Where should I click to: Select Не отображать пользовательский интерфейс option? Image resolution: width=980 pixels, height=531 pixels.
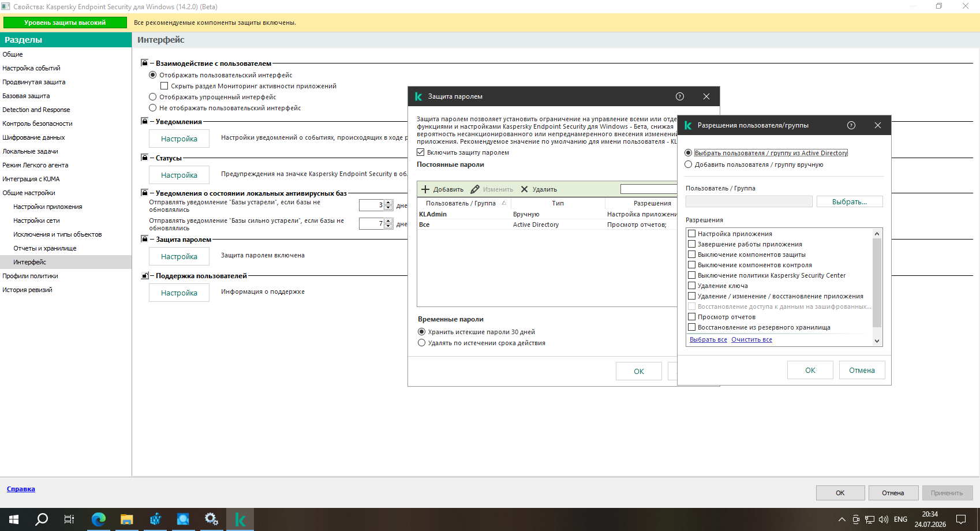[153, 108]
